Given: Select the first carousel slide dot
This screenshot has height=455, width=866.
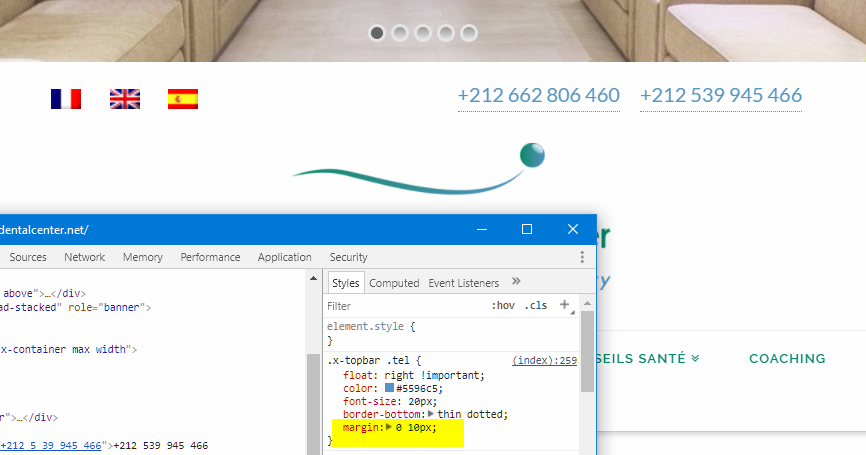Looking at the screenshot, I should point(377,33).
